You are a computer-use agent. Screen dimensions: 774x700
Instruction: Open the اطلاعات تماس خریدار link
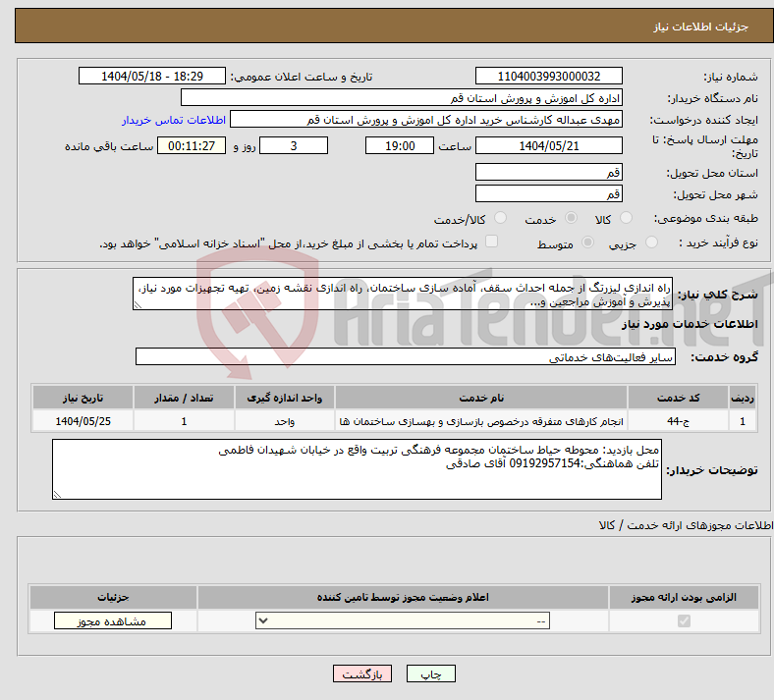tap(174, 120)
